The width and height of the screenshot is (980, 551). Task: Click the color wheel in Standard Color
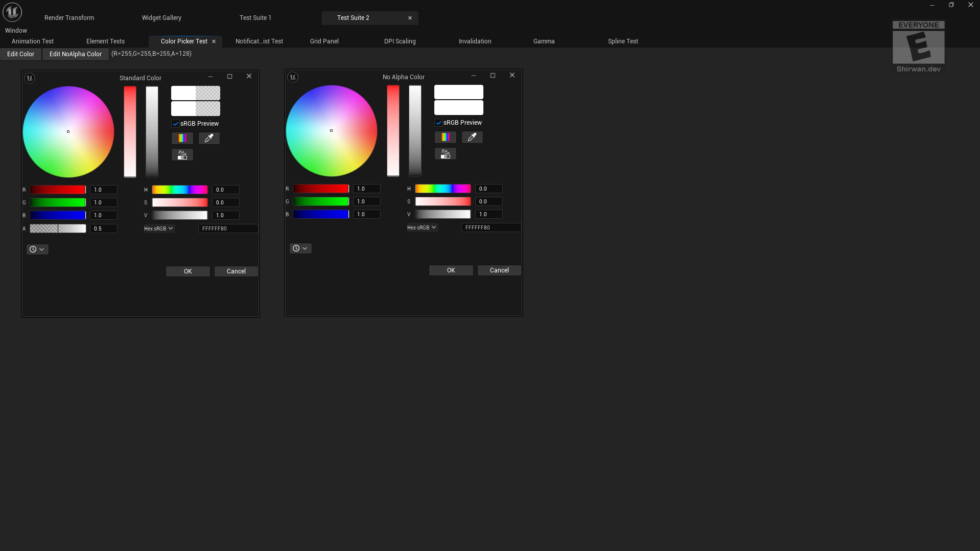click(x=68, y=132)
